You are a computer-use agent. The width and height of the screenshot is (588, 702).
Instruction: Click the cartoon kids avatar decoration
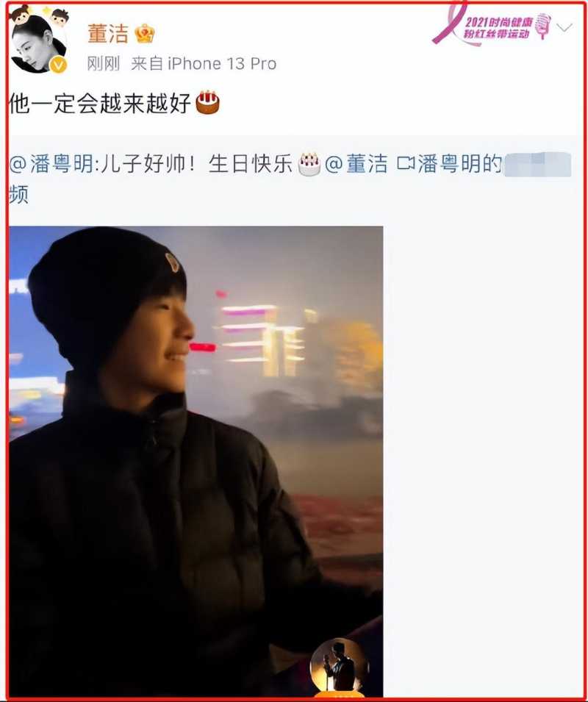click(x=40, y=15)
